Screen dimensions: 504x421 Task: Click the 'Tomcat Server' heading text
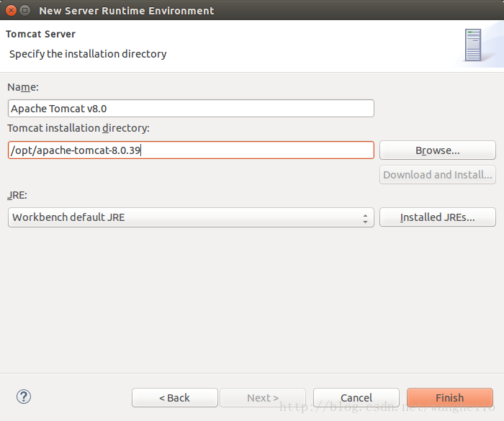pos(40,34)
